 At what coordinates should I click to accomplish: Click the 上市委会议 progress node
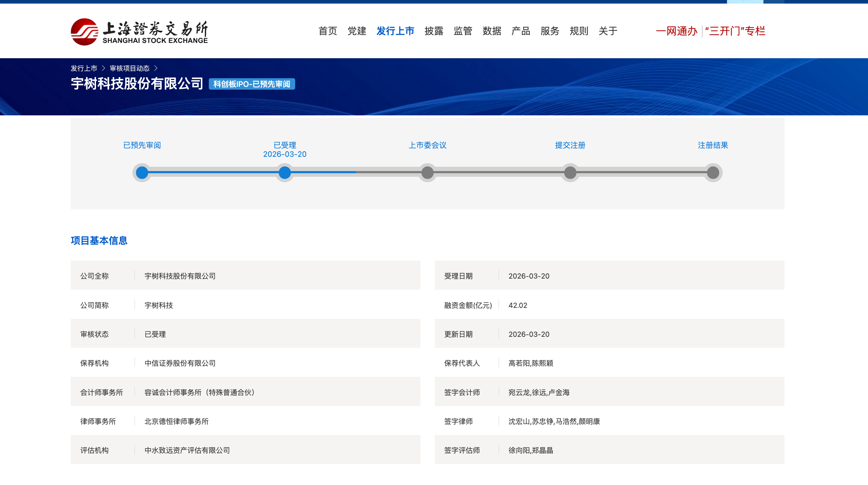(427, 173)
